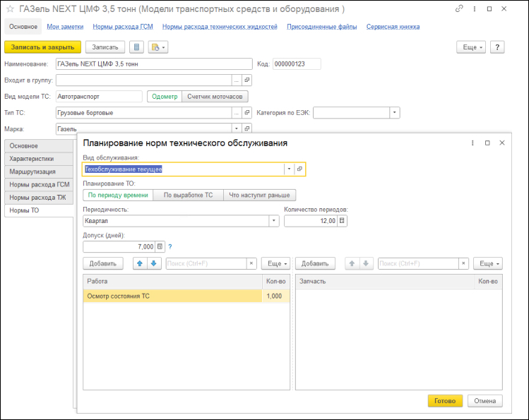Expand the Периодичность dropdown
This screenshot has width=529, height=420.
(x=274, y=221)
